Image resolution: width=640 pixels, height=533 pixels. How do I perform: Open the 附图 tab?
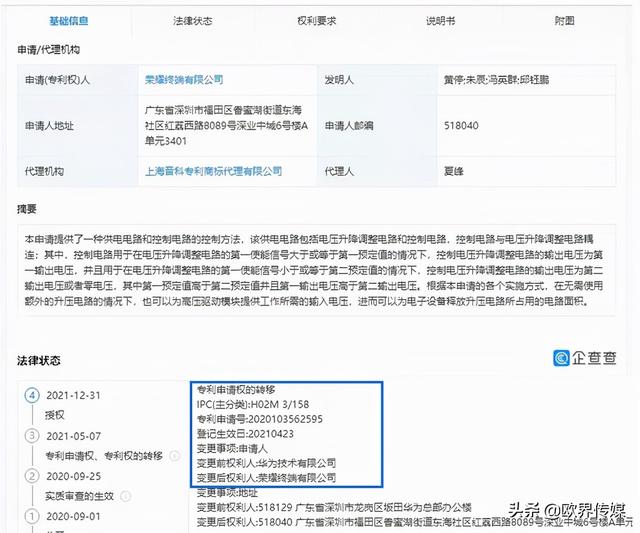point(564,20)
